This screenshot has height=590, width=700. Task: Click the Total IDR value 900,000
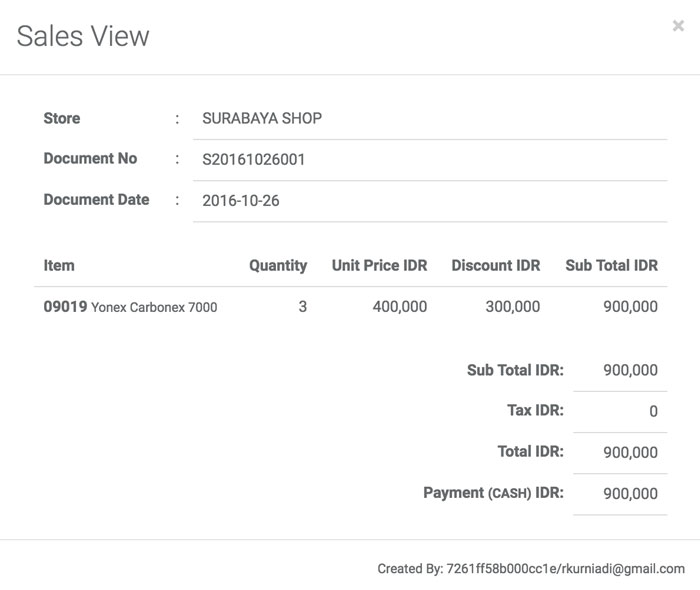coord(630,452)
